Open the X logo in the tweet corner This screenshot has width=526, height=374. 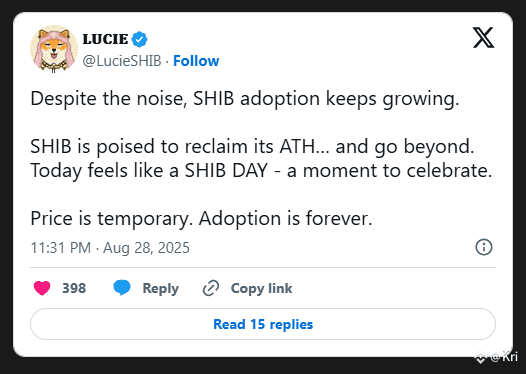click(x=483, y=38)
